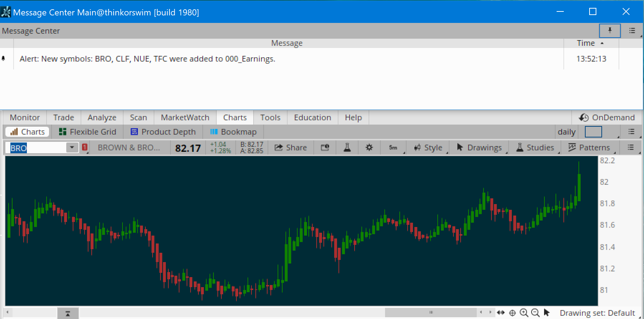This screenshot has height=319, width=644.
Task: Open the Patterns dropdown menu
Action: (x=589, y=148)
